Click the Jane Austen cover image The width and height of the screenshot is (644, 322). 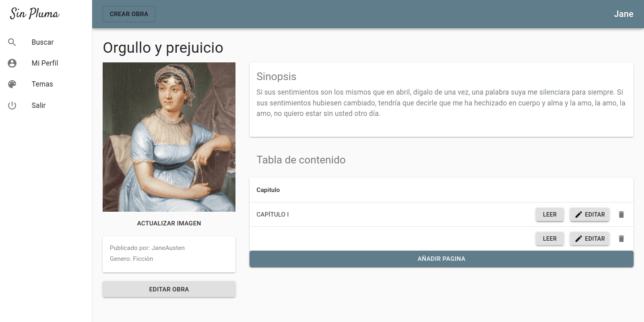coord(169,137)
